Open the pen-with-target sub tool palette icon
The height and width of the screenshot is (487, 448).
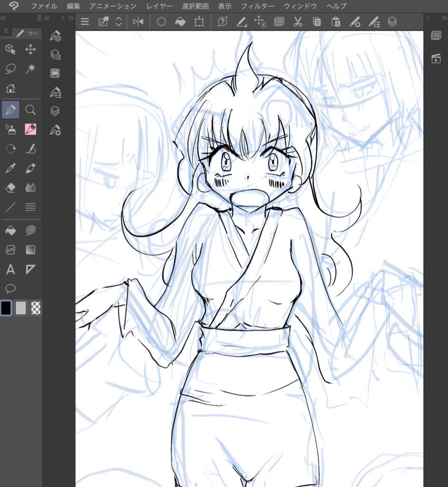click(56, 36)
